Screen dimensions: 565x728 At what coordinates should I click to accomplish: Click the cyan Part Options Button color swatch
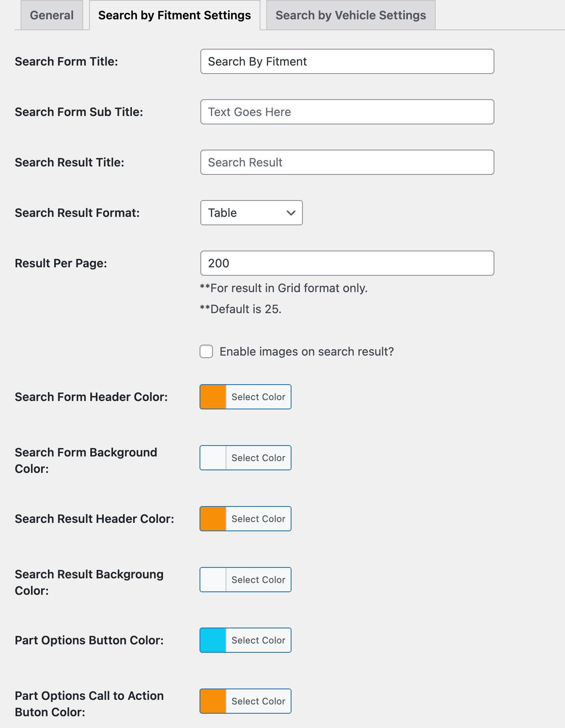213,640
